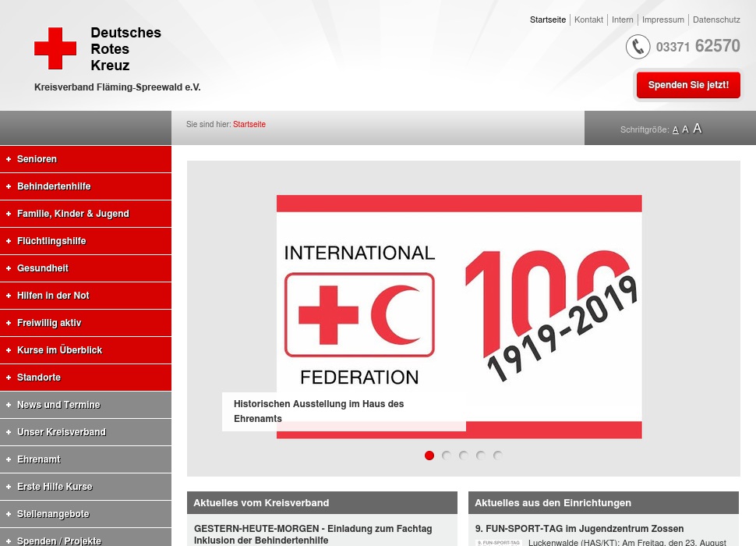
Task: Select the largest font size A
Action: click(697, 129)
